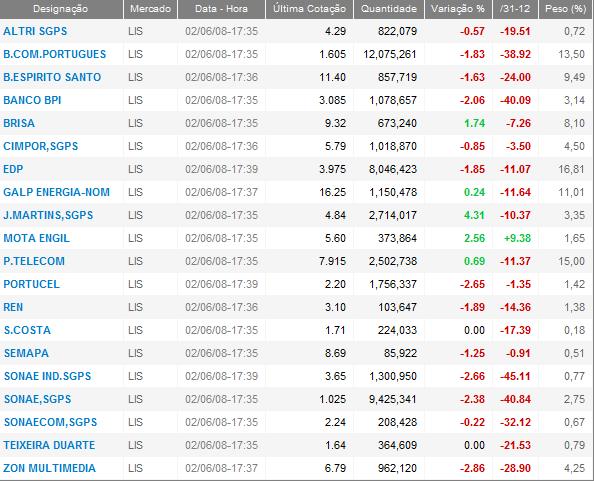The width and height of the screenshot is (594, 482).
Task: Select the 1.025 last quote value
Action: 333,399
